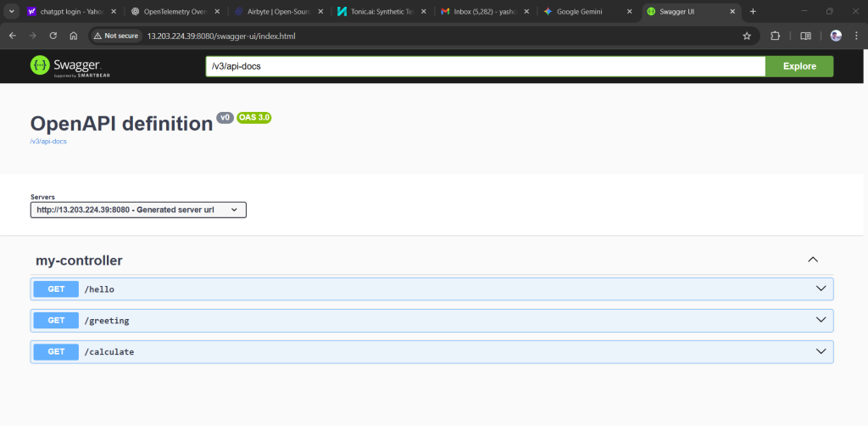
Task: Expand the /hello endpoint with its chevron
Action: click(821, 289)
